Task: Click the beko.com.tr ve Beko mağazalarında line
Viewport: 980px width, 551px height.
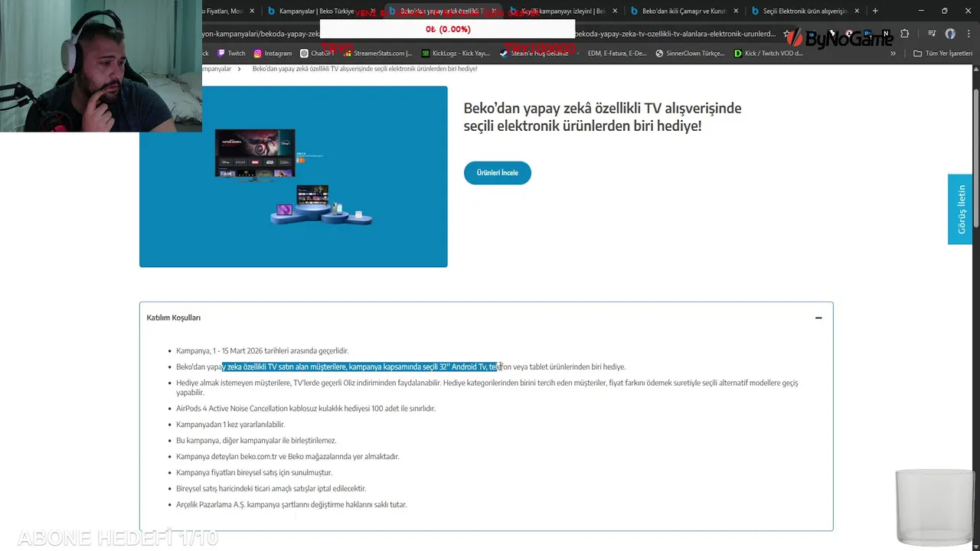Action: (288, 457)
